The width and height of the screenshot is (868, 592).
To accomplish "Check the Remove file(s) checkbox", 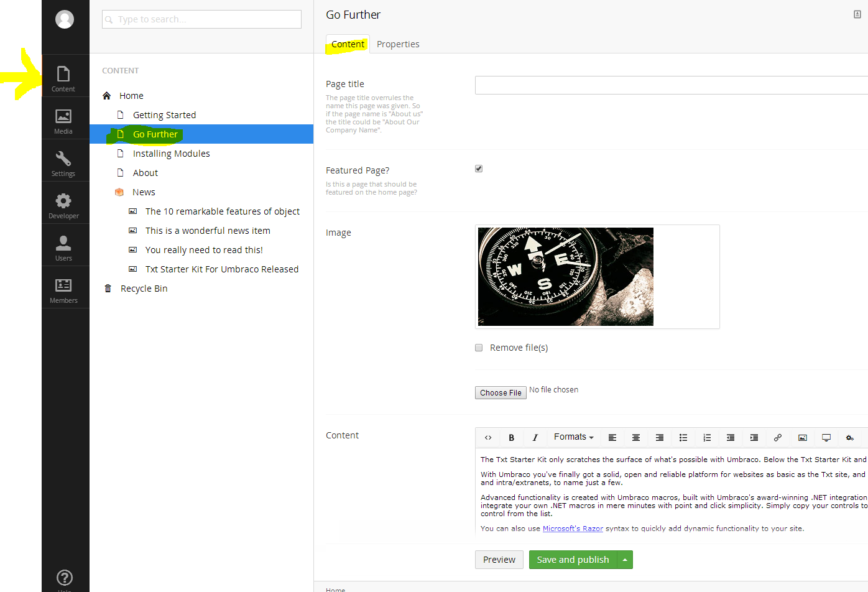I will pyautogui.click(x=479, y=348).
